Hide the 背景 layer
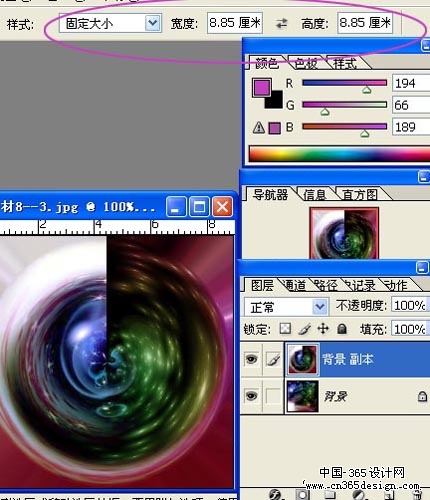This screenshot has width=430, height=500. pyautogui.click(x=251, y=396)
